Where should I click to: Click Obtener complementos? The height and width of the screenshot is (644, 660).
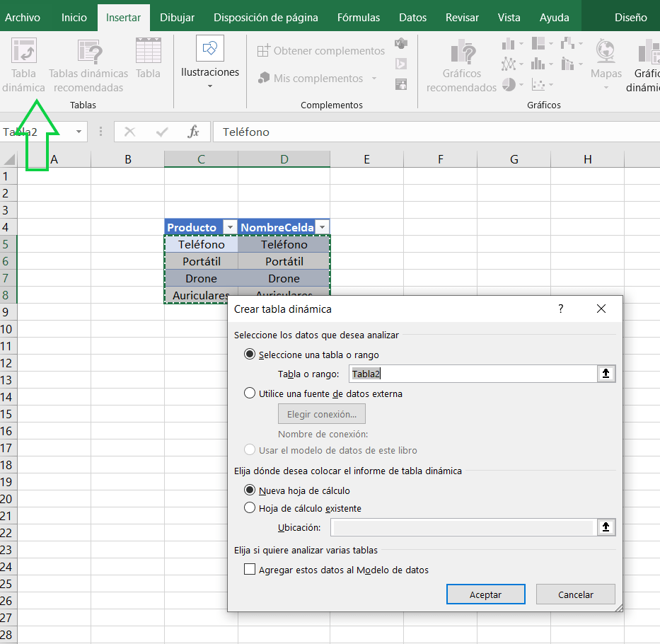(x=320, y=51)
